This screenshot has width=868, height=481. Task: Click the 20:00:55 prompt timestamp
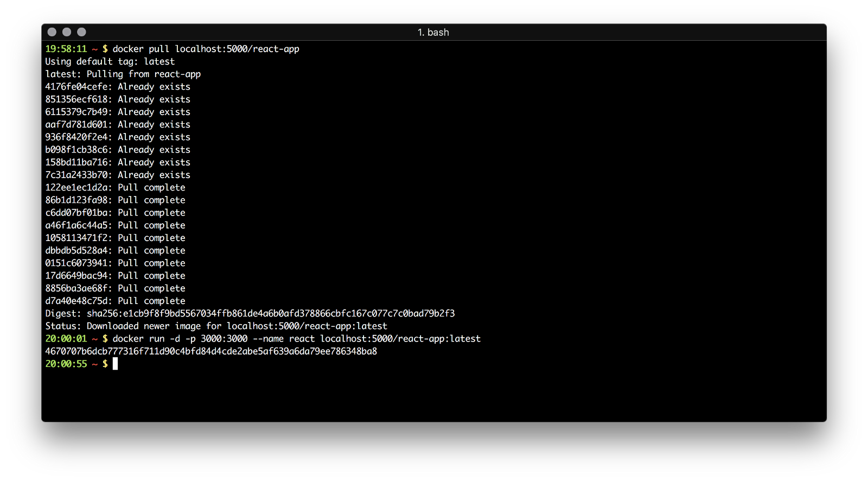(66, 364)
